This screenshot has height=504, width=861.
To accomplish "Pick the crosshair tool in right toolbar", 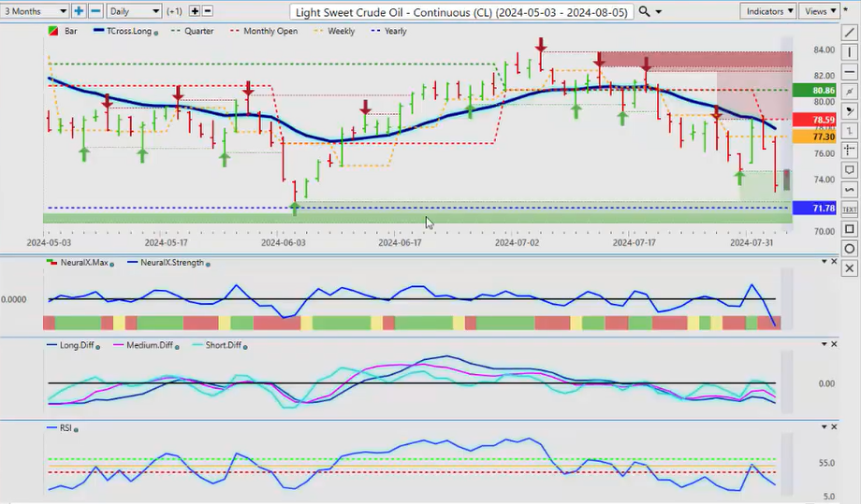I will (849, 150).
